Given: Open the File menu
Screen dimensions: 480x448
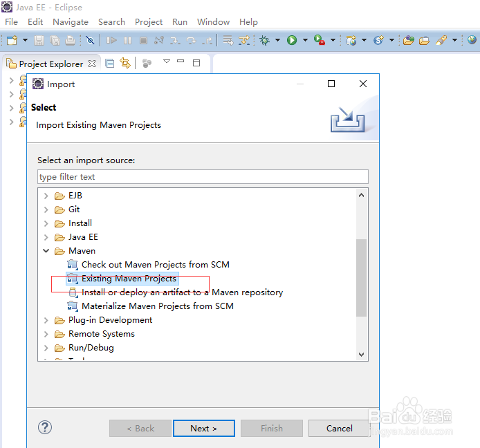Looking at the screenshot, I should (x=11, y=22).
